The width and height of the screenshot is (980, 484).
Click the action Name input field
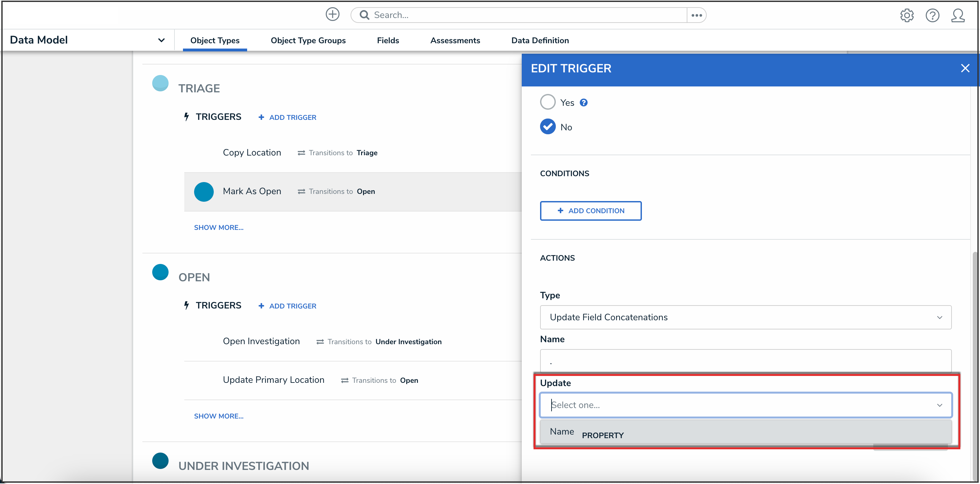pyautogui.click(x=745, y=361)
